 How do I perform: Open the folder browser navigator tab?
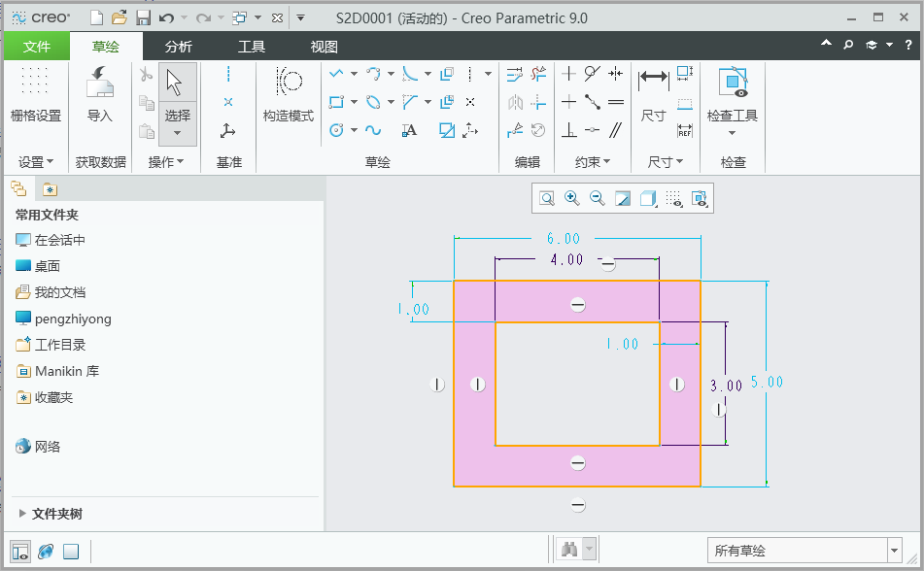[19, 189]
